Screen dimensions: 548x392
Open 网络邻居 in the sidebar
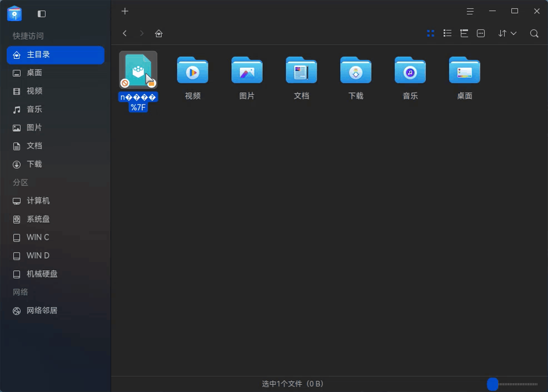pos(56,311)
